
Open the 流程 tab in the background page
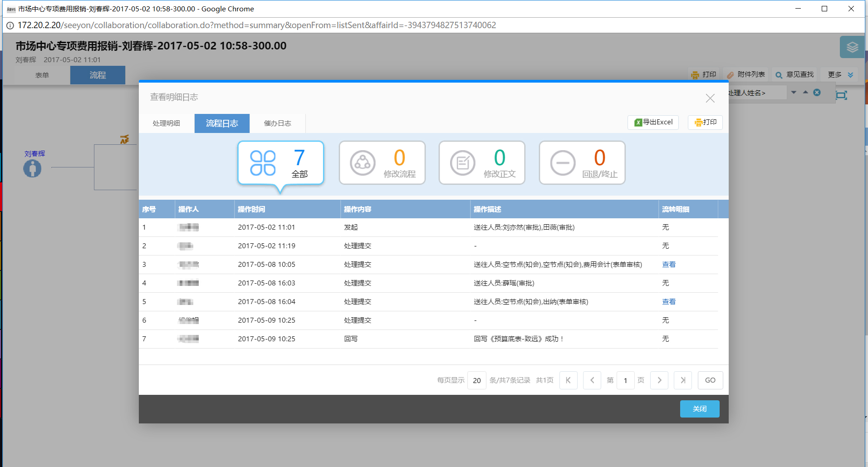[x=98, y=75]
